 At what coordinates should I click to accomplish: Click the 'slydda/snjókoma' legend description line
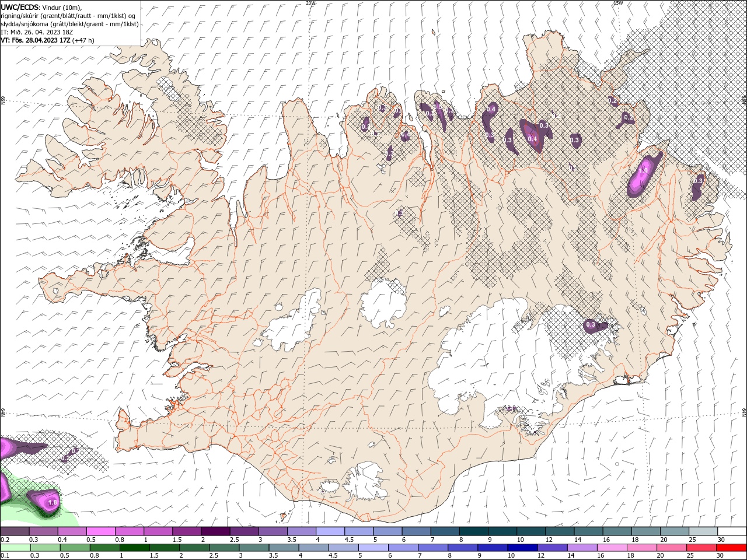pyautogui.click(x=69, y=24)
